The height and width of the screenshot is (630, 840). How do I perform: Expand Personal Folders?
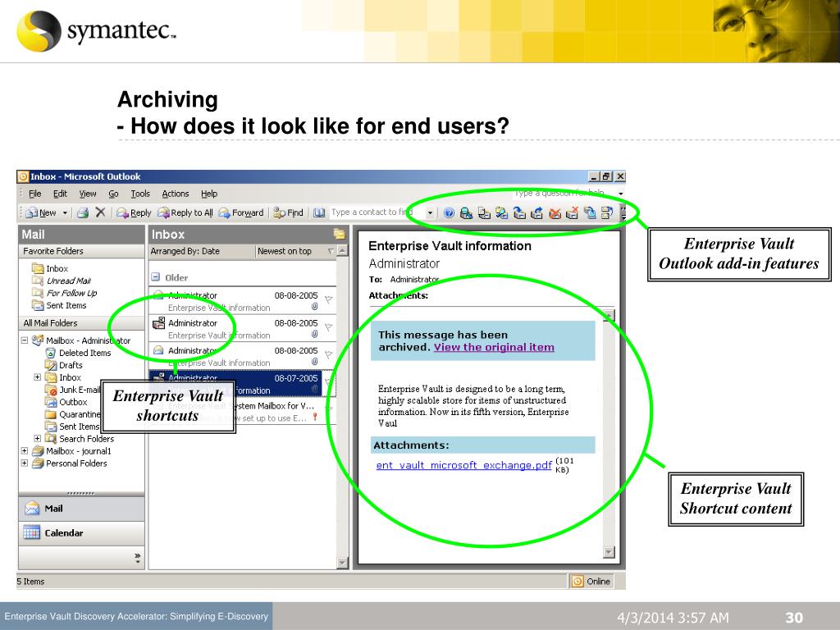(24, 463)
